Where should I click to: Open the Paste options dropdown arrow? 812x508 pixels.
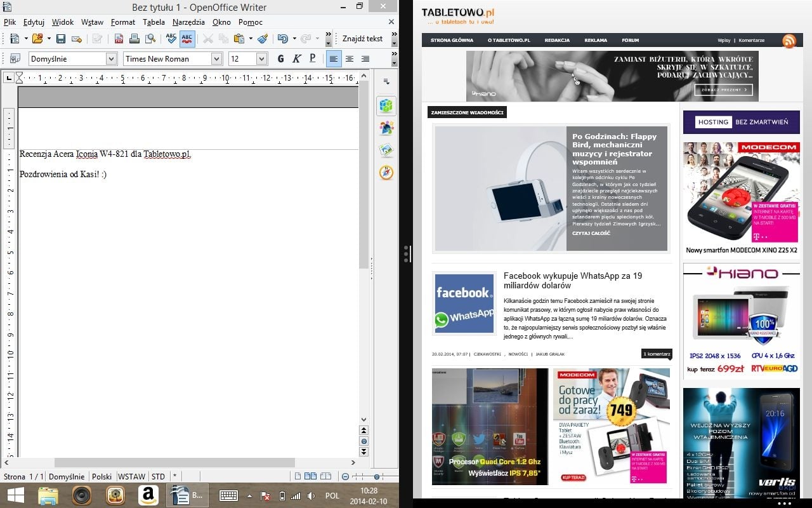[x=251, y=39]
